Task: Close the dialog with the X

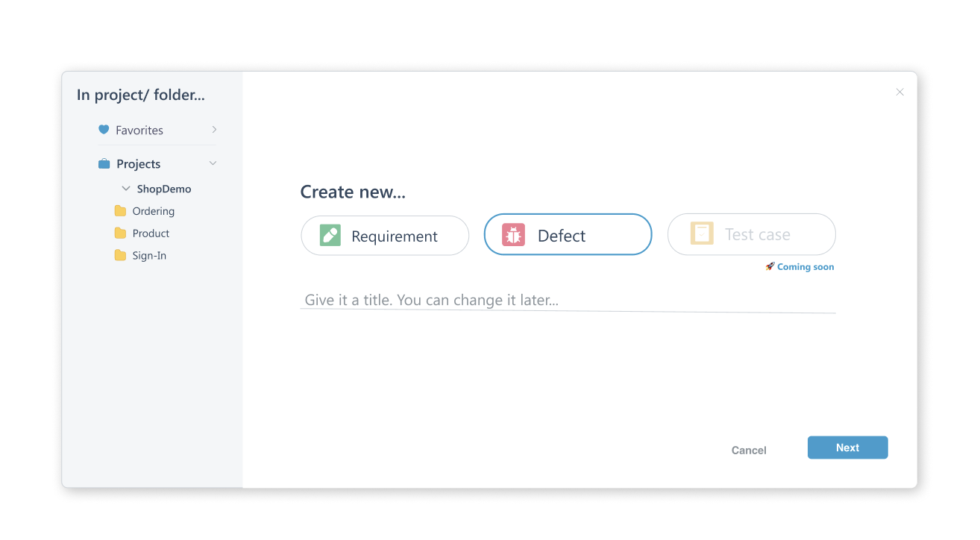Action: [899, 92]
